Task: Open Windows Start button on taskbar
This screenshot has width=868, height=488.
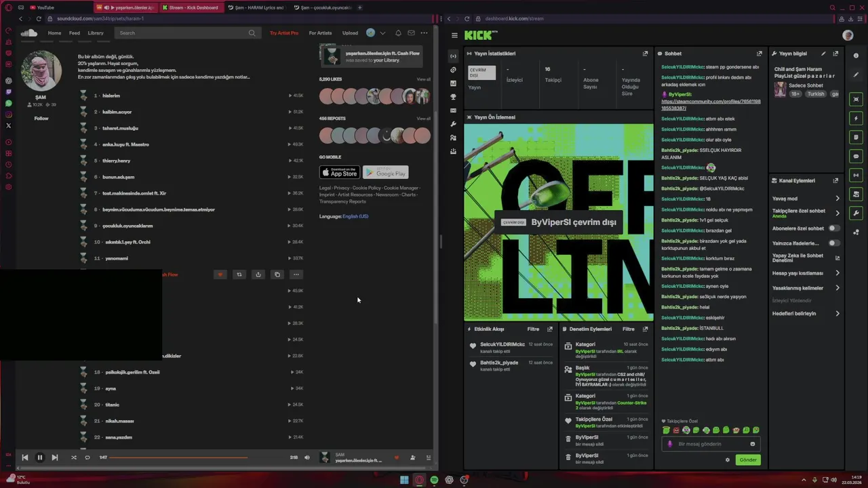Action: click(404, 480)
